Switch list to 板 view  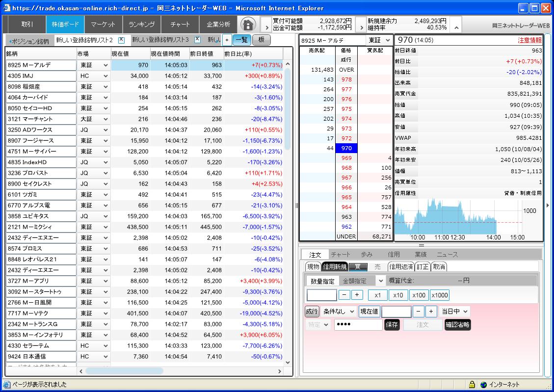point(262,40)
